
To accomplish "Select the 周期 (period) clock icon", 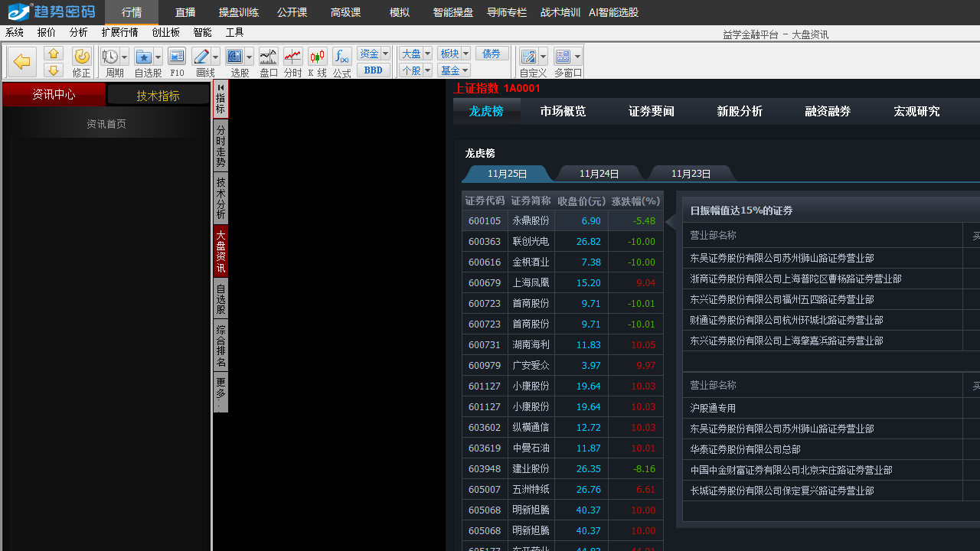I will pos(109,56).
